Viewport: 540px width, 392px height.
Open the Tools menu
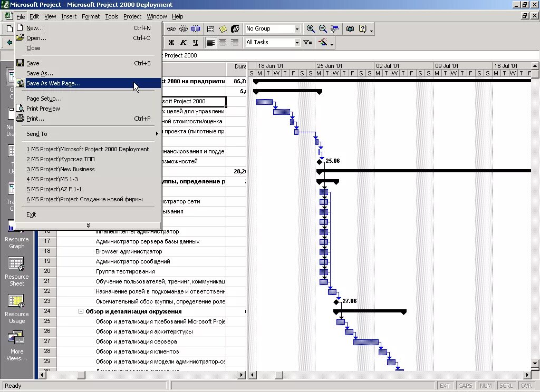point(112,16)
